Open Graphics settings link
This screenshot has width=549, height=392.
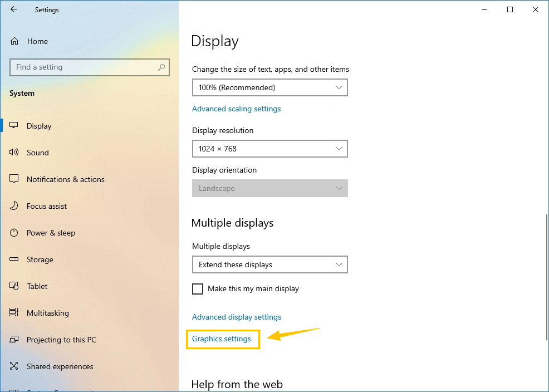(222, 339)
